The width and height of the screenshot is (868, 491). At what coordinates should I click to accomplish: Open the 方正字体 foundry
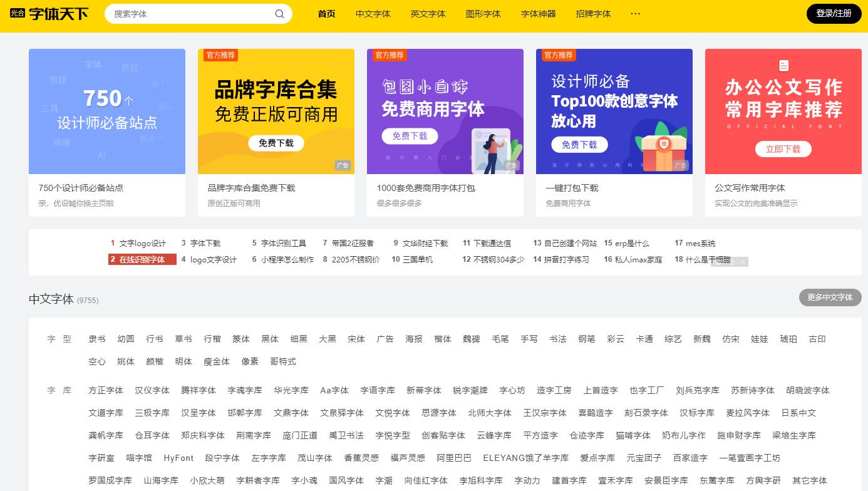106,390
